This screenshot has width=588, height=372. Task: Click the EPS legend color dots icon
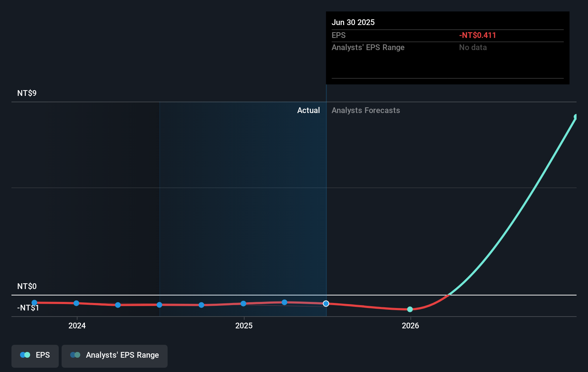(25, 355)
